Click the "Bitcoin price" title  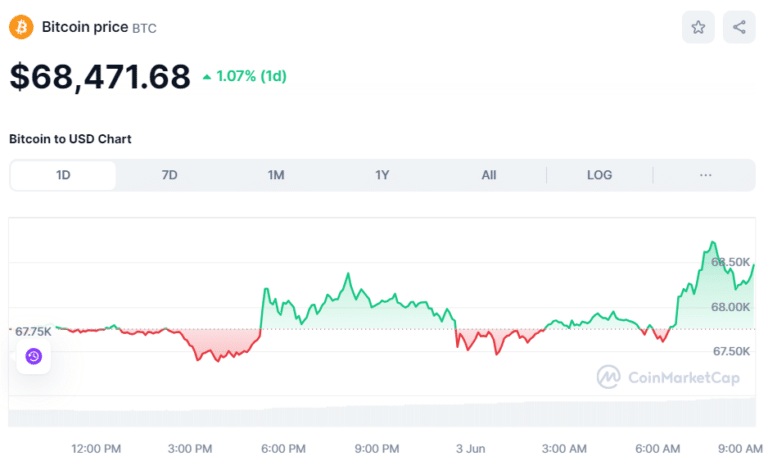tap(84, 27)
